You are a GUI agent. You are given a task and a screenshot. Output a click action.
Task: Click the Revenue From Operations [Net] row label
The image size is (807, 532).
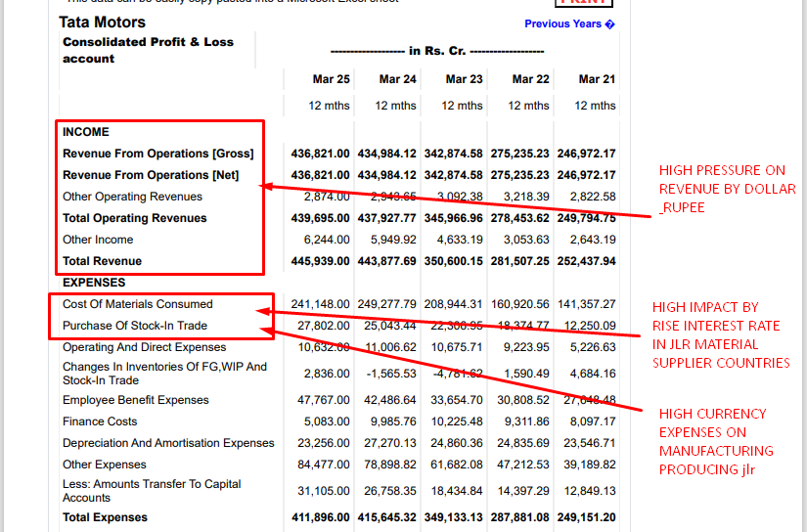pos(151,175)
